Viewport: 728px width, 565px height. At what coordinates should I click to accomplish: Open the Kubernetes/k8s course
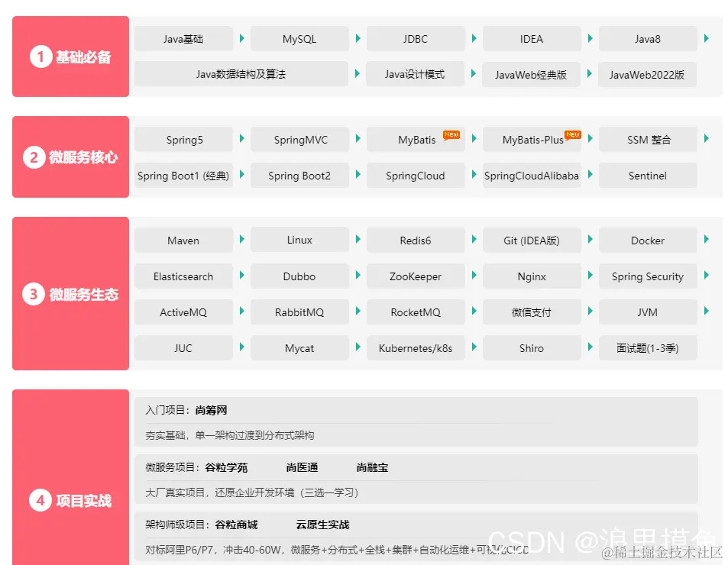point(416,348)
